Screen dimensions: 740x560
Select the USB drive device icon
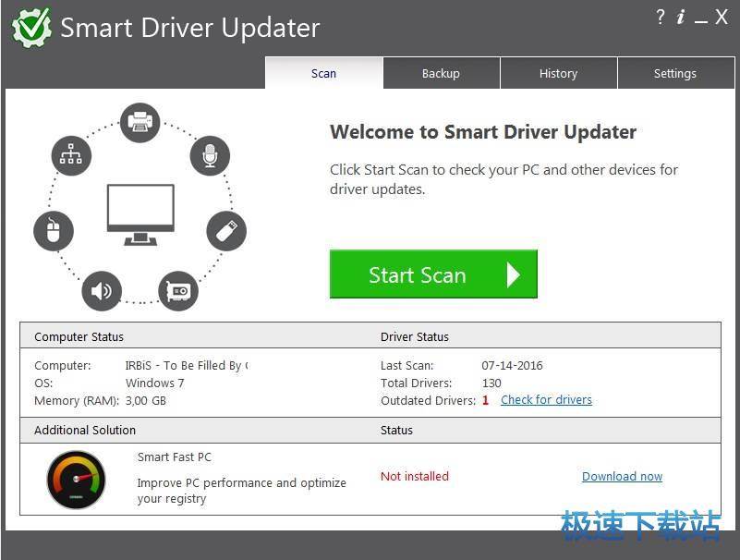point(226,231)
